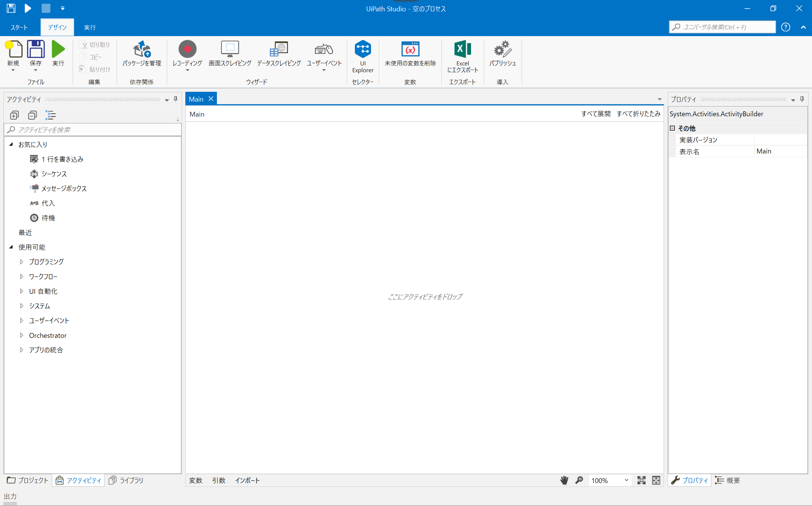Image resolution: width=812 pixels, height=506 pixels.
Task: Click the overview minimap icon
Action: tap(656, 480)
